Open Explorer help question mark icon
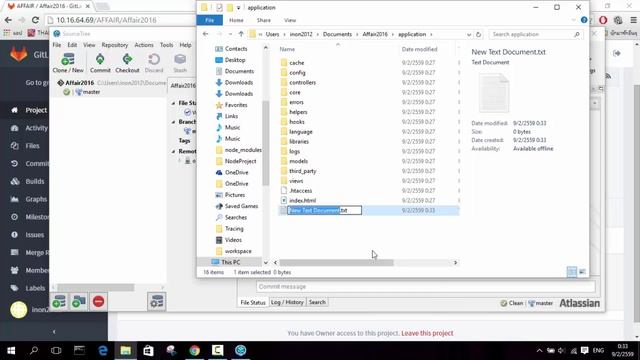The height and width of the screenshot is (360, 640). (x=584, y=20)
